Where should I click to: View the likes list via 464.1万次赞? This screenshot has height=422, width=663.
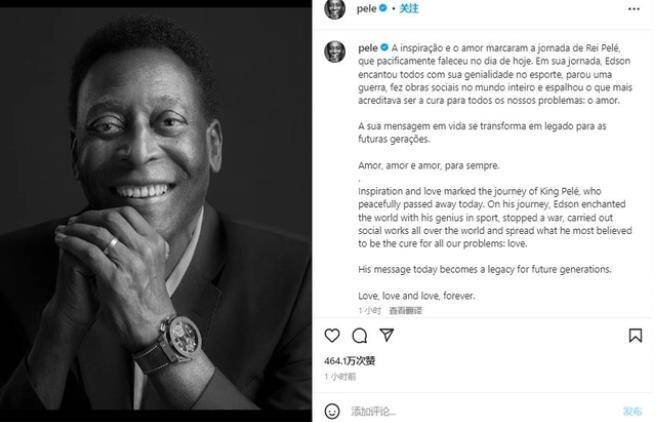(x=349, y=360)
